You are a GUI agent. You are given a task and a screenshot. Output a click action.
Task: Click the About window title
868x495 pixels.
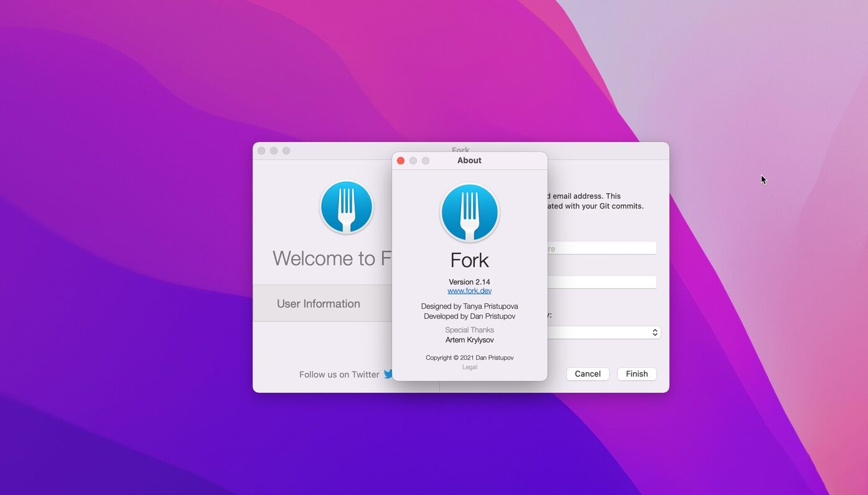click(x=469, y=161)
